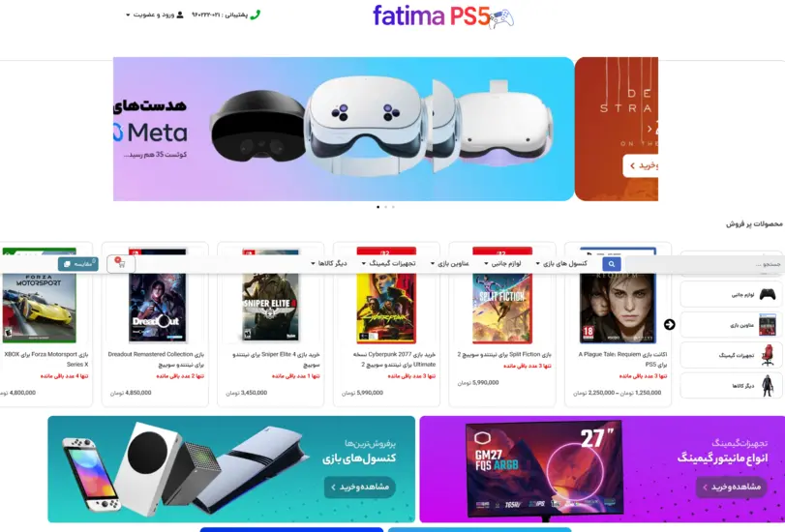Click the user account icon
This screenshot has width=785, height=532.
coord(180,15)
